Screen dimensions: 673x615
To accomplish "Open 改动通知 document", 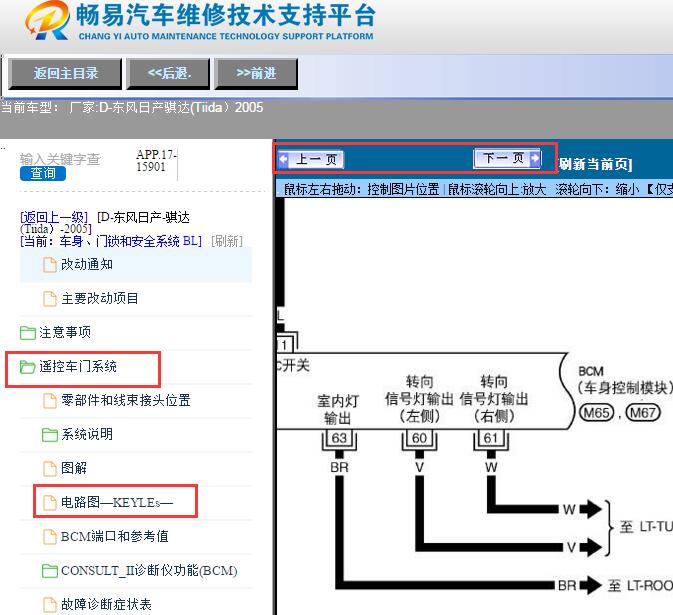I will [87, 264].
